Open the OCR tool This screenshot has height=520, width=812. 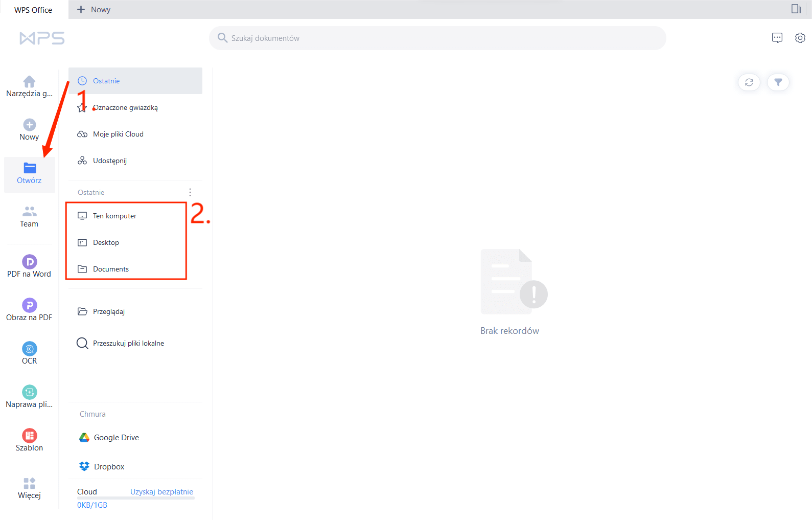click(30, 353)
